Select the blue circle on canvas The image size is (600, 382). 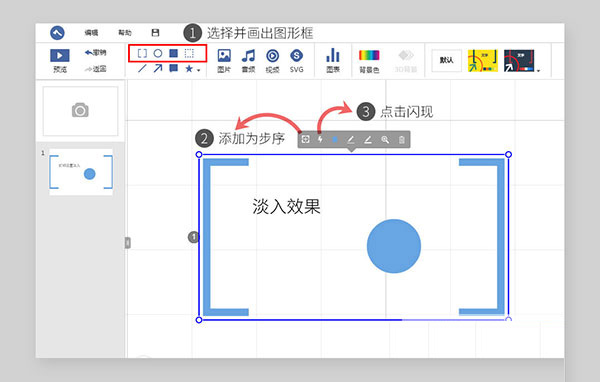click(x=394, y=246)
